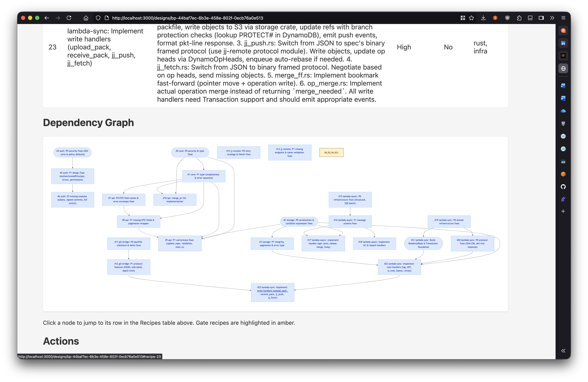Open the grid extensions shortcut icon
The image size is (588, 382).
pyautogui.click(x=463, y=18)
